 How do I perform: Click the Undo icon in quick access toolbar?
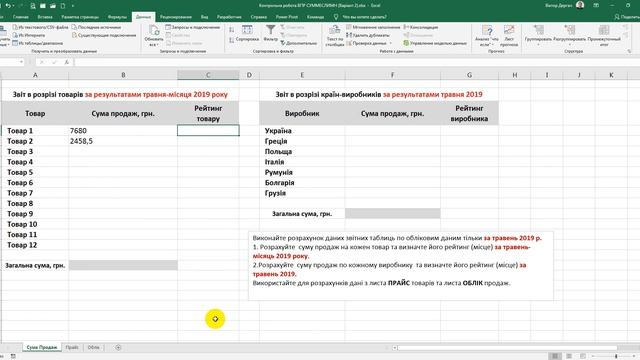pyautogui.click(x=8, y=6)
